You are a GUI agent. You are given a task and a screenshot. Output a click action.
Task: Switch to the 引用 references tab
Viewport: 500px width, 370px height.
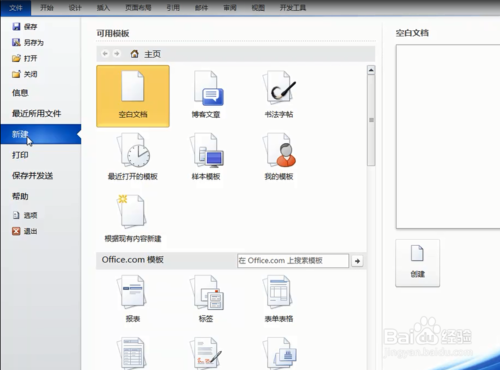pyautogui.click(x=173, y=8)
